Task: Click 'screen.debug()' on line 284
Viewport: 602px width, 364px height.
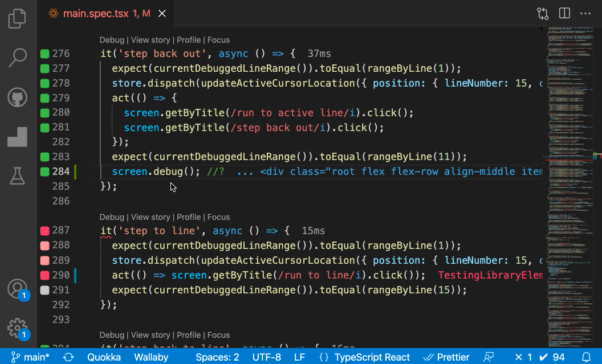Action: pyautogui.click(x=153, y=171)
